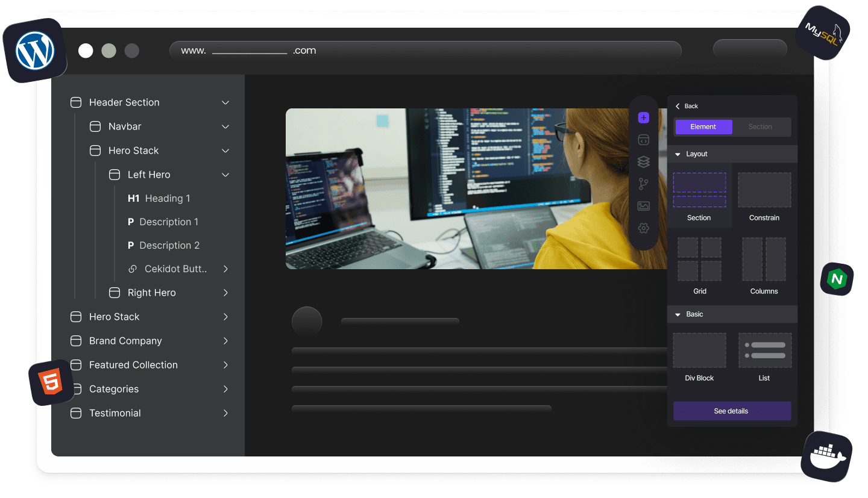Image resolution: width=868 pixels, height=498 pixels.
Task: Open the image assets icon
Action: (x=643, y=206)
